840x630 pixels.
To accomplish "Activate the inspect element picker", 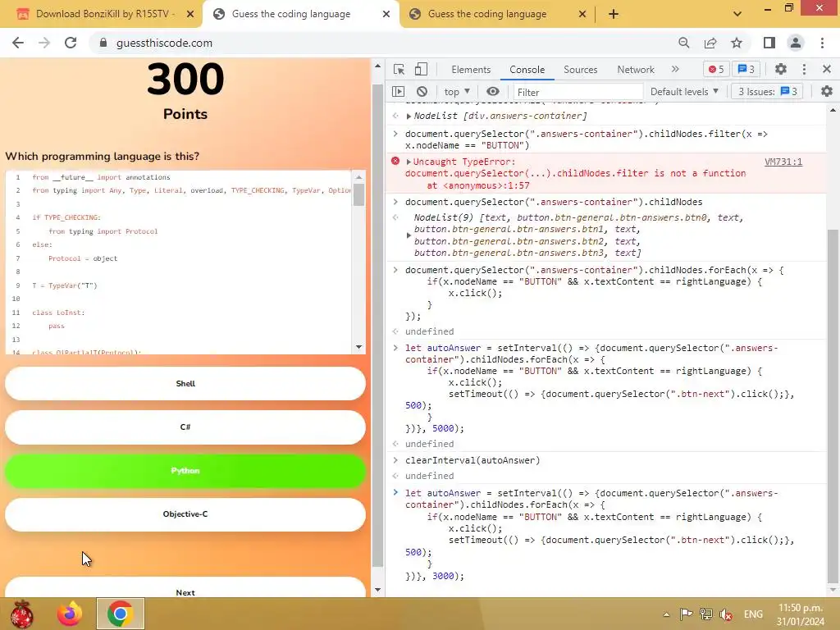I will point(399,69).
